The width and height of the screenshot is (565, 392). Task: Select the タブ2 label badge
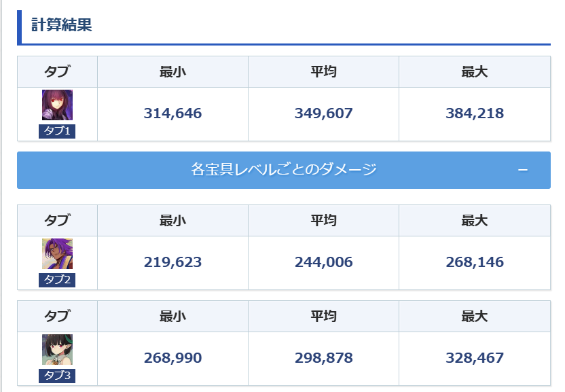[x=57, y=280]
